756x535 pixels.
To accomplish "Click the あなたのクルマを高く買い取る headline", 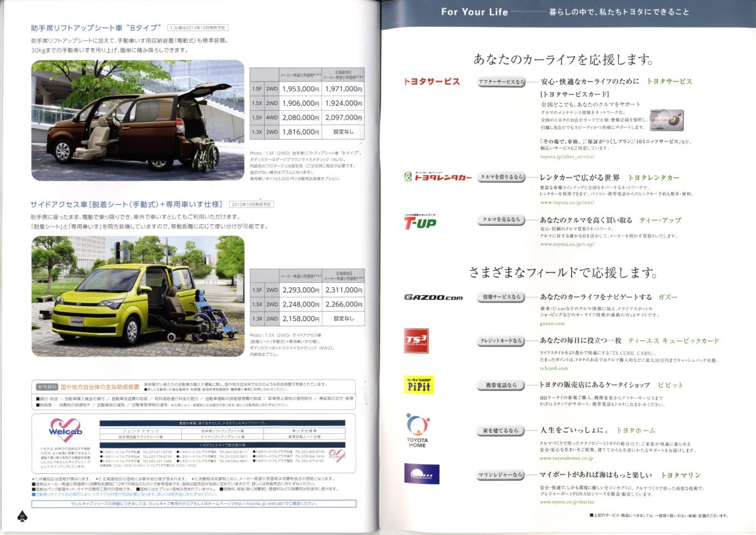I will tap(586, 220).
